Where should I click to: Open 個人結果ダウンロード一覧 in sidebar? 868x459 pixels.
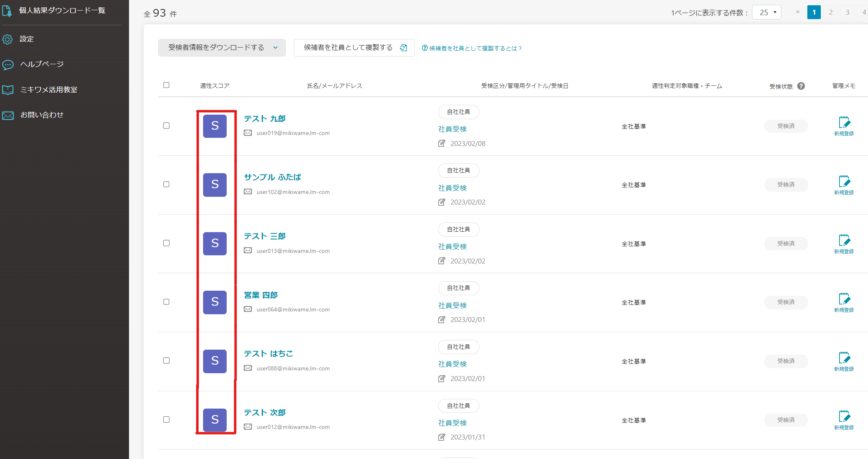[x=62, y=11]
